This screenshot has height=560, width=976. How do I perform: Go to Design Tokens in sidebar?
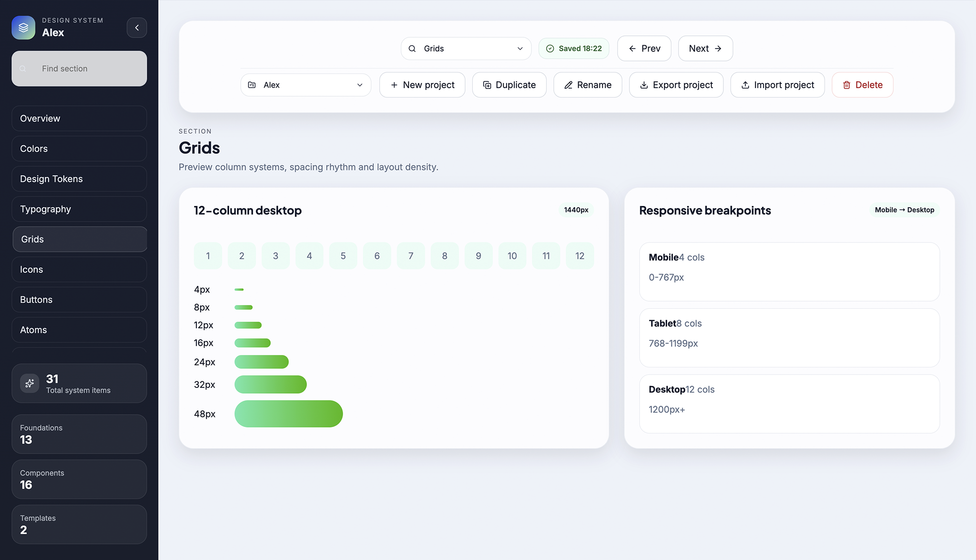[x=79, y=179]
